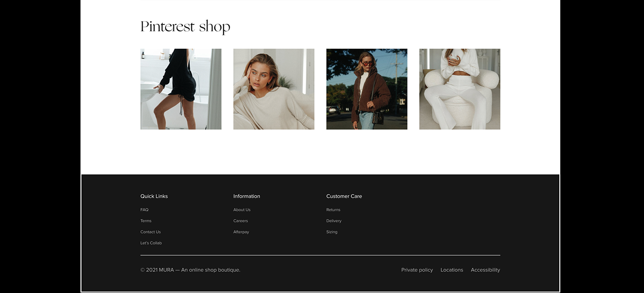The image size is (644, 293).
Task: Click the Sizing link
Action: click(x=332, y=232)
